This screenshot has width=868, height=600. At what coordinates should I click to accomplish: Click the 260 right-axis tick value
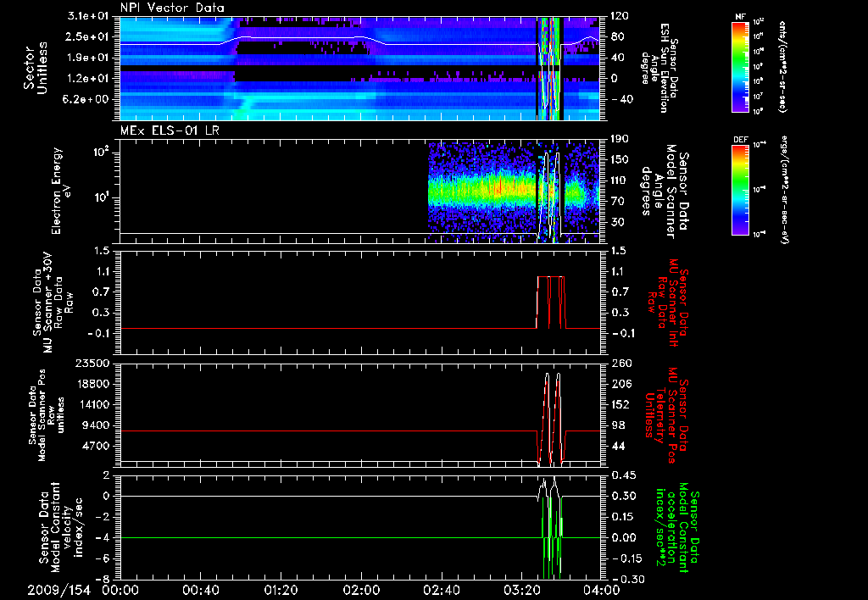point(622,364)
